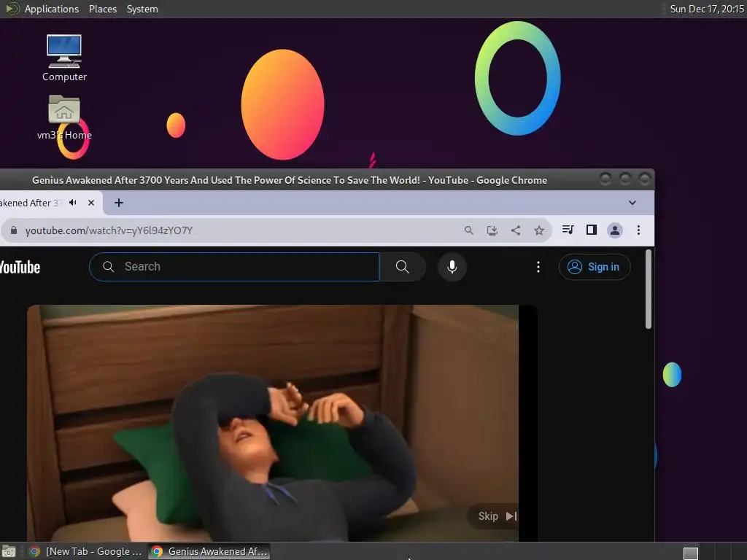Switch to Genius Awakened taskbar window
The image size is (747, 560).
pyautogui.click(x=209, y=551)
